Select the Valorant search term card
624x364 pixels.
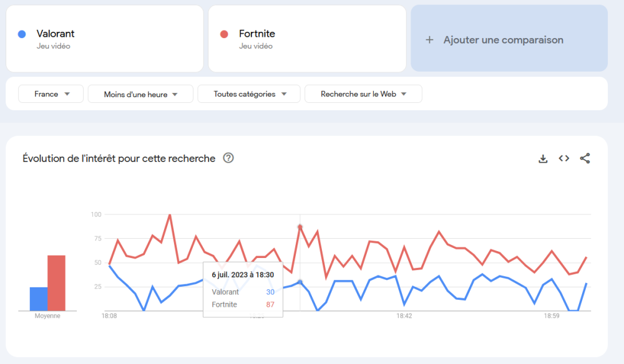pos(104,39)
